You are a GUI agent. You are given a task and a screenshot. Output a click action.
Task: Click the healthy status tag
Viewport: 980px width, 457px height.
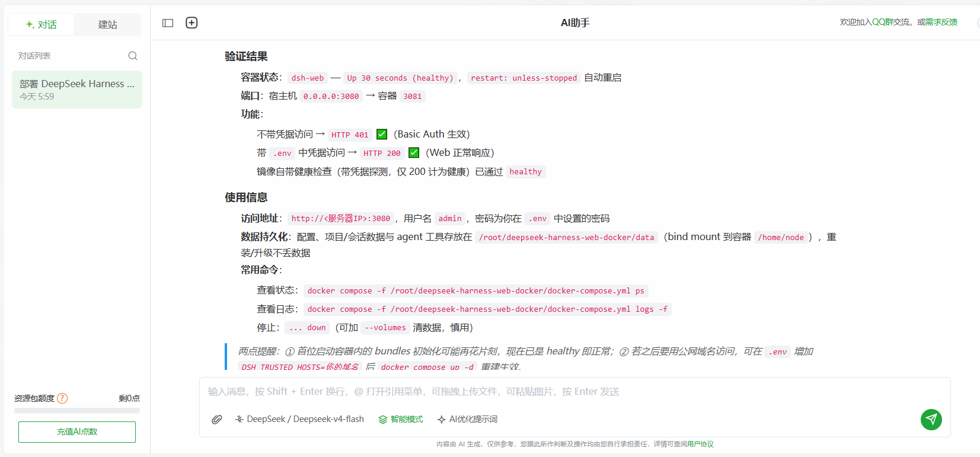(525, 172)
